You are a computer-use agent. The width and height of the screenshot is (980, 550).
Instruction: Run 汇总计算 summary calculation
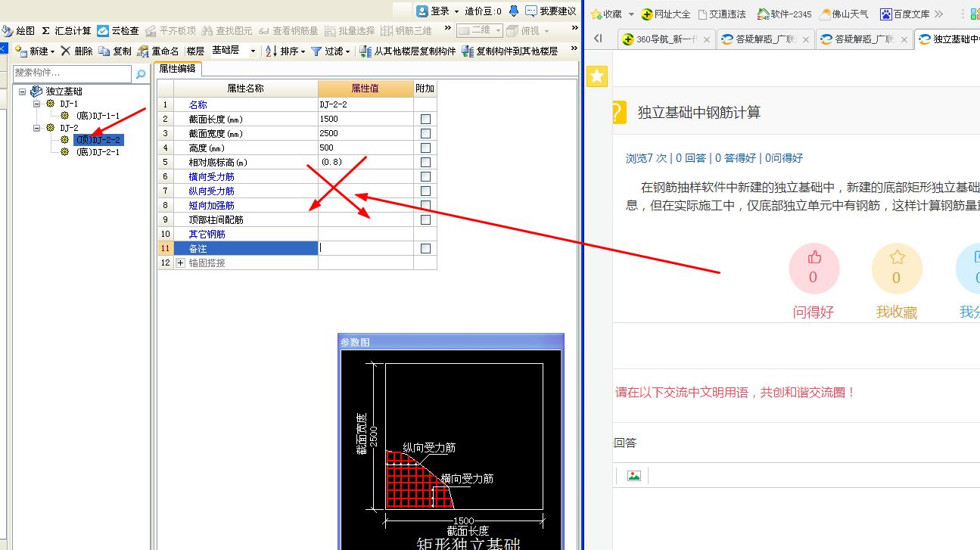coord(66,30)
